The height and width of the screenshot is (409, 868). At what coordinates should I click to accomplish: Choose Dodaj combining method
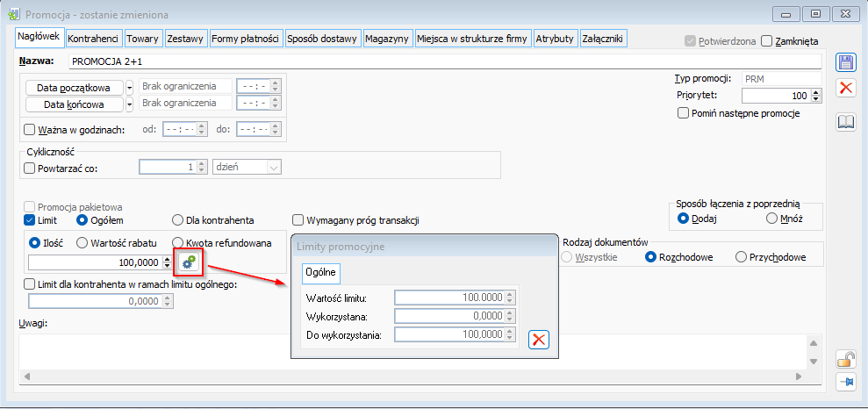(x=683, y=219)
